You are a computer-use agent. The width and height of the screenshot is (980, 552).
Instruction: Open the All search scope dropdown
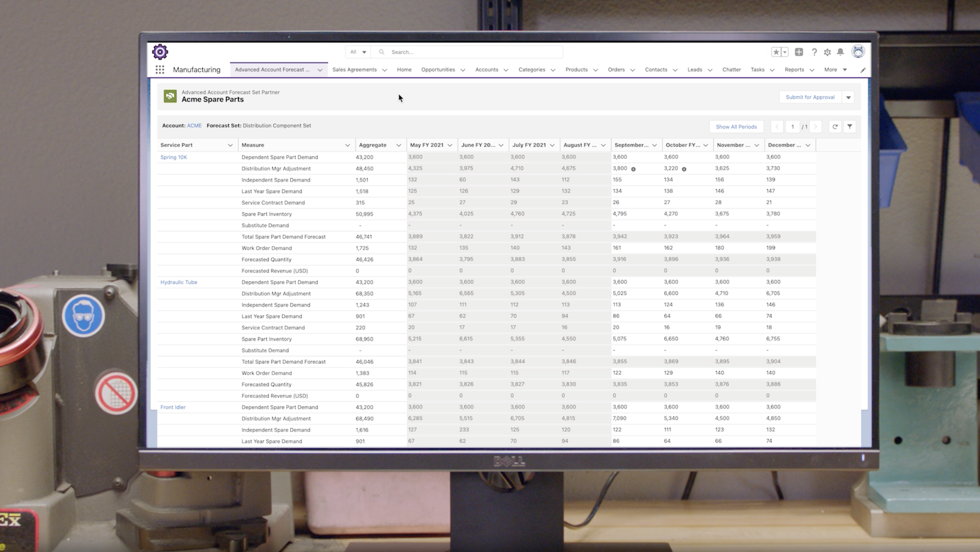(358, 52)
